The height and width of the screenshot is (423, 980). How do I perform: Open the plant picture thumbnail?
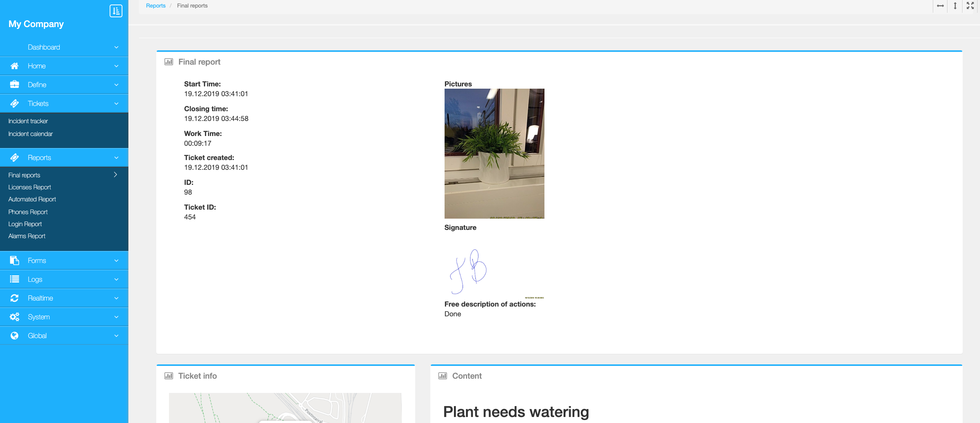494,153
